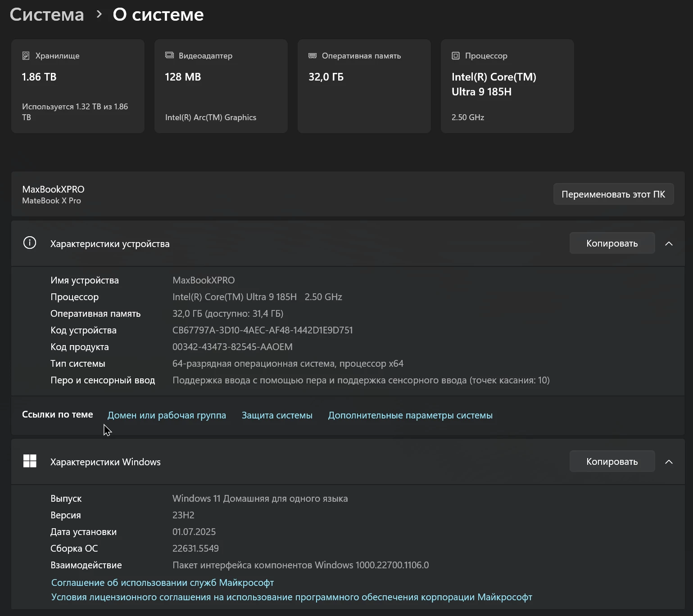Open Соглашение об использовании служб Майкрософт
The height and width of the screenshot is (616, 693).
tap(163, 583)
